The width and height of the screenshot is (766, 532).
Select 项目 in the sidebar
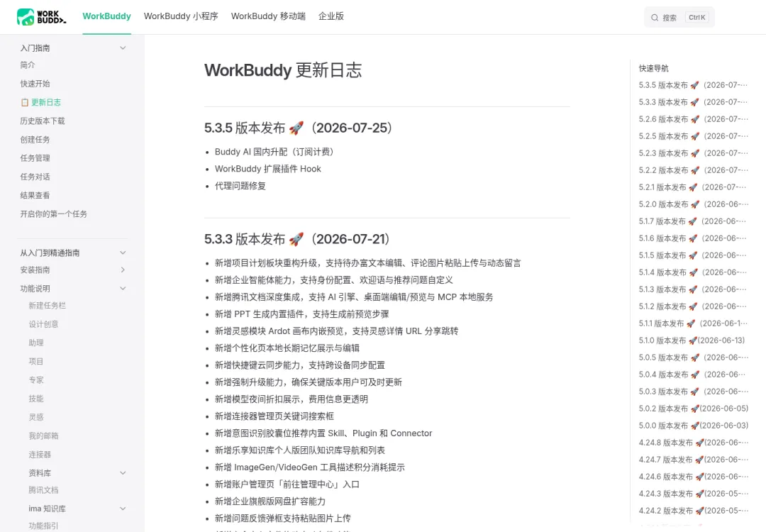[36, 361]
